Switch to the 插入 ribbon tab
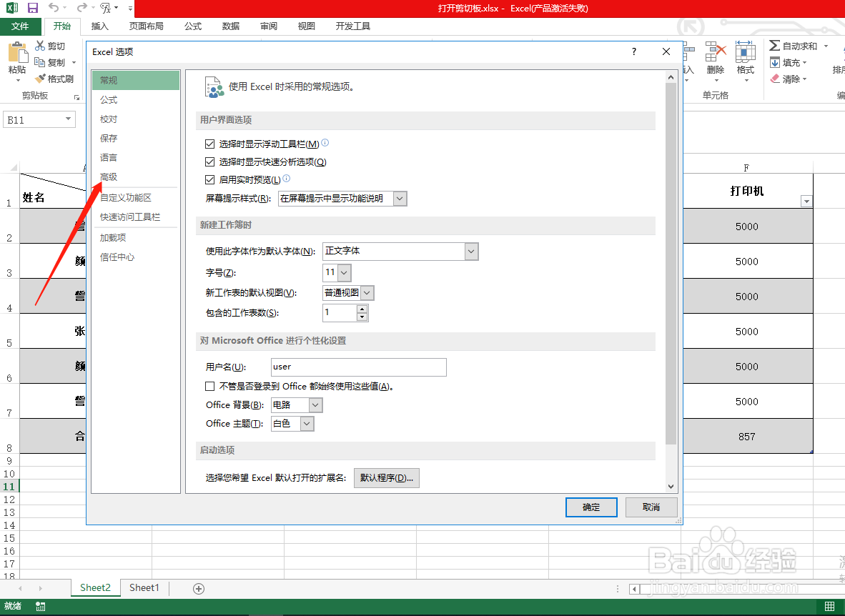Image resolution: width=845 pixels, height=616 pixels. point(99,26)
